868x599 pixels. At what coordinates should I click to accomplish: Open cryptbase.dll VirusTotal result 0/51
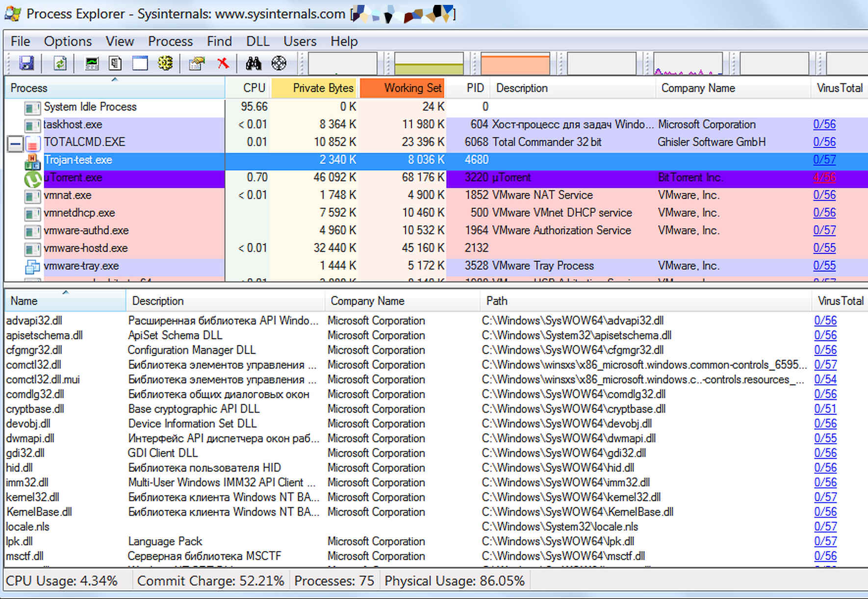pos(825,409)
